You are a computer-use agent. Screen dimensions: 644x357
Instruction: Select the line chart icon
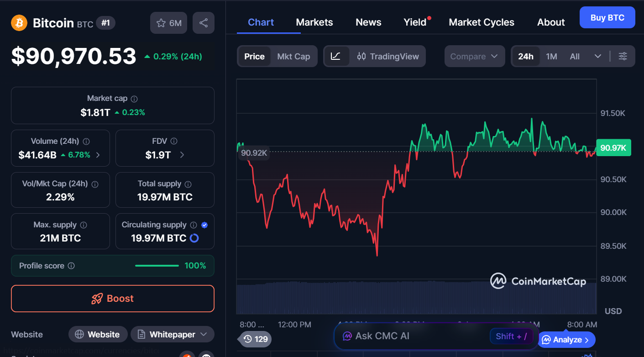pyautogui.click(x=336, y=56)
